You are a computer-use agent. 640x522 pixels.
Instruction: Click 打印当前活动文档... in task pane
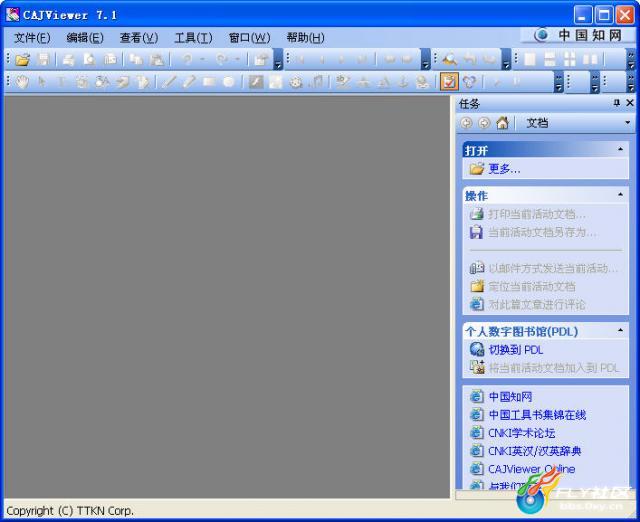pyautogui.click(x=537, y=214)
